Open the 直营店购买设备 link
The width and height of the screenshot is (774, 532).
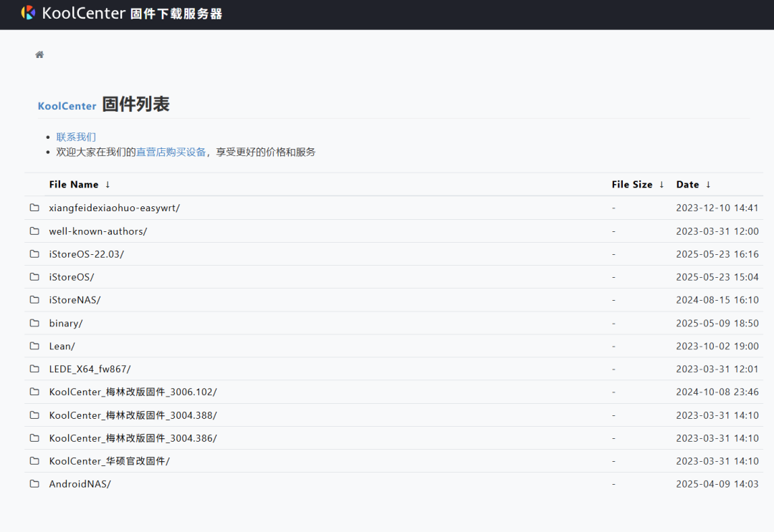point(171,152)
